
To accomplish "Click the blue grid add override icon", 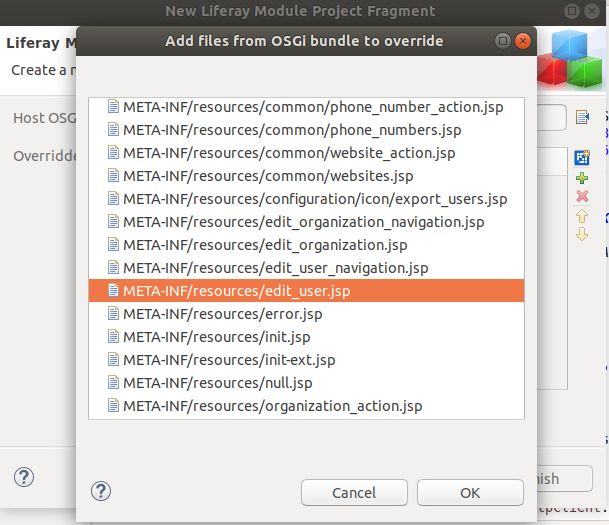I will click(582, 158).
